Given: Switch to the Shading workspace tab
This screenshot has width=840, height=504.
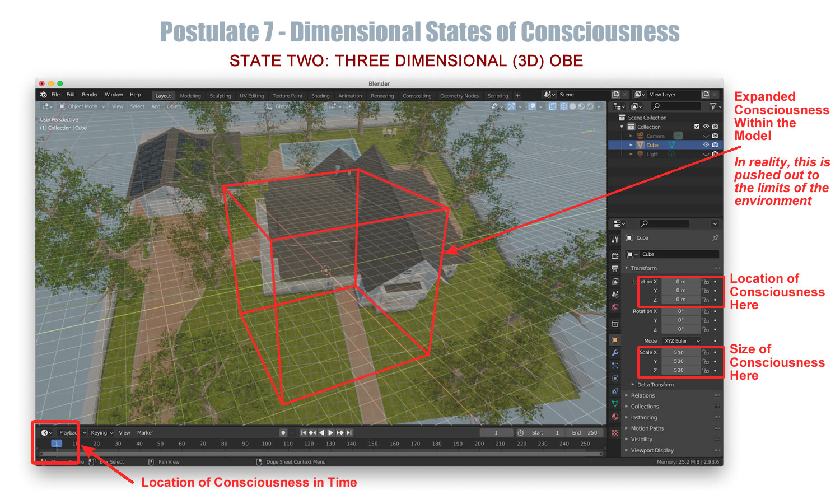Looking at the screenshot, I should [320, 95].
